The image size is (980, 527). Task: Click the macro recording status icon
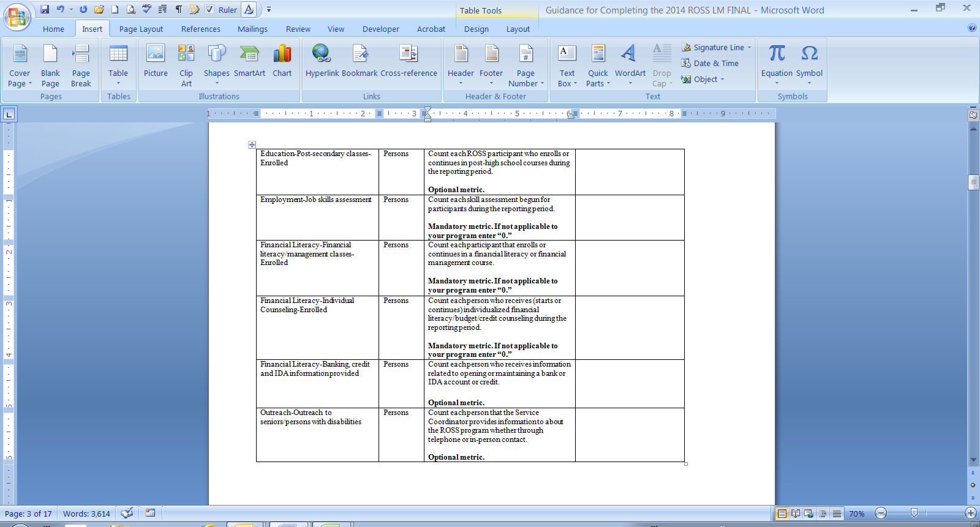[150, 513]
